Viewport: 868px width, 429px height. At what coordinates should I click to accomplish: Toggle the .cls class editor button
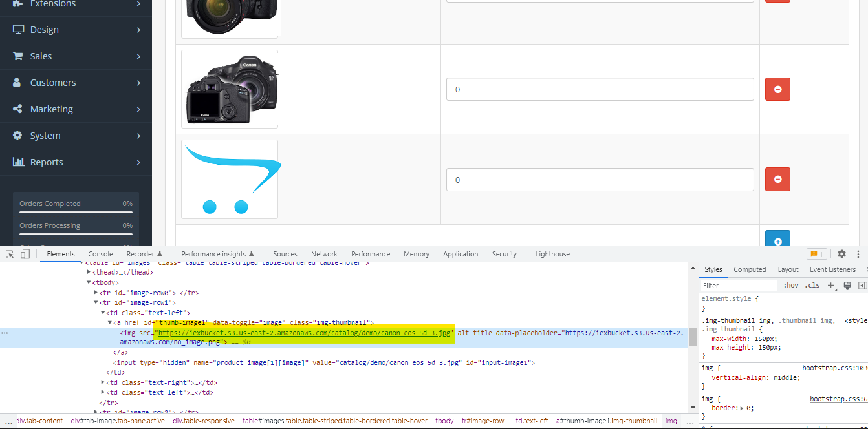[x=812, y=285]
